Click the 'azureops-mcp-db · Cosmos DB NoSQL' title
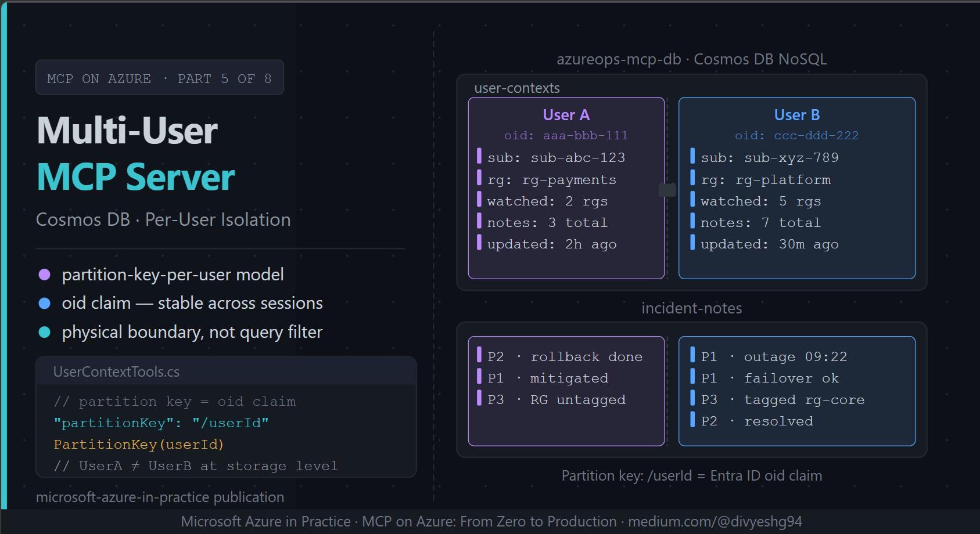The width and height of the screenshot is (980, 534). [692, 59]
